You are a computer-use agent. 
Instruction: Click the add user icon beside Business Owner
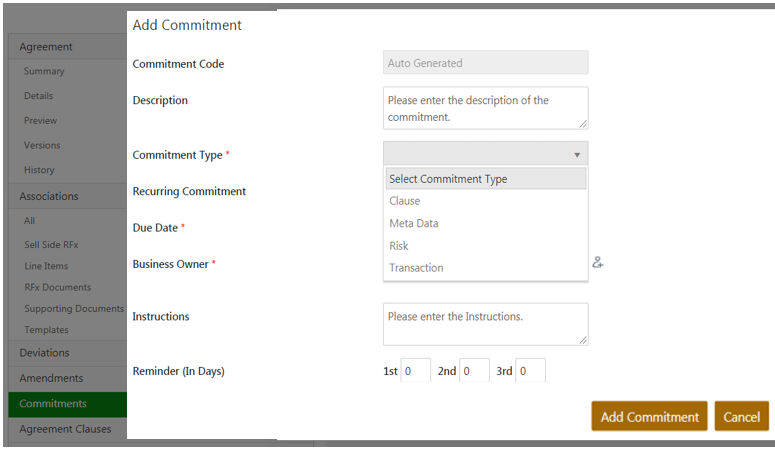pyautogui.click(x=598, y=263)
